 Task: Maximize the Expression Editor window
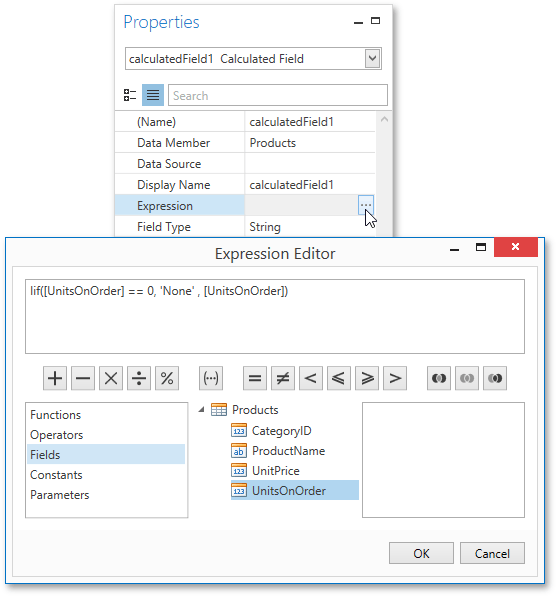pyautogui.click(x=481, y=247)
